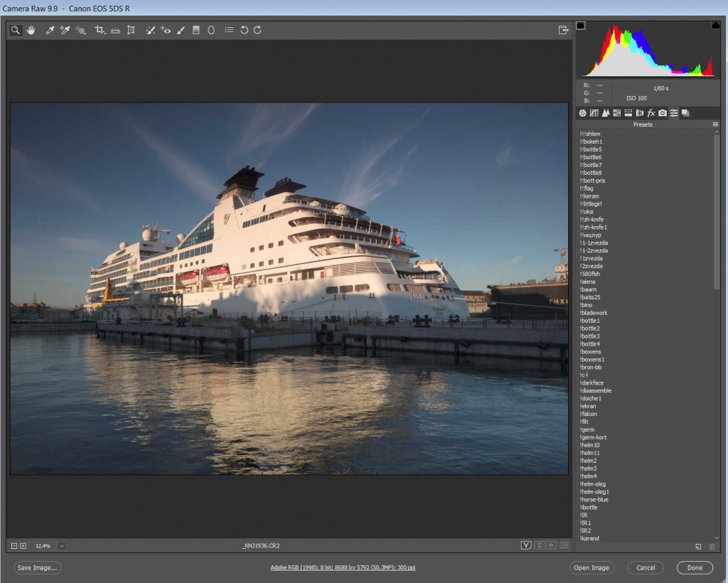Select the Graduated Filter tool
This screenshot has width=728, height=583.
point(196,31)
